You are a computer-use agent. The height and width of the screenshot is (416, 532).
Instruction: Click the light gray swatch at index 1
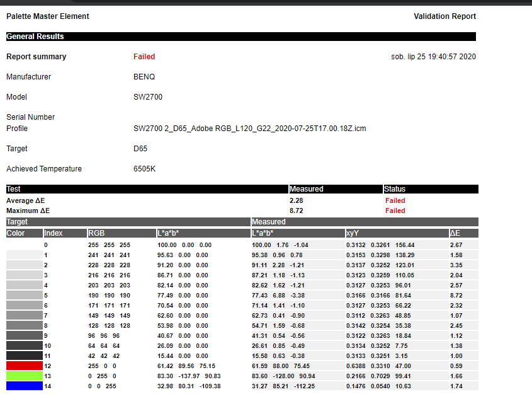tap(24, 255)
